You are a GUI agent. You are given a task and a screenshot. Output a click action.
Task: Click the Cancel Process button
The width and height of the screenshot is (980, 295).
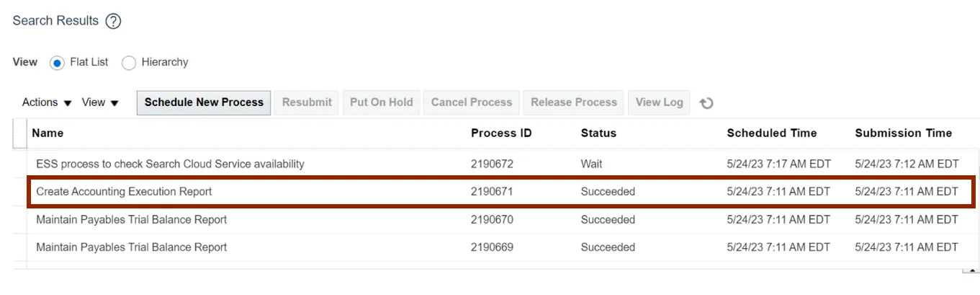pyautogui.click(x=472, y=102)
